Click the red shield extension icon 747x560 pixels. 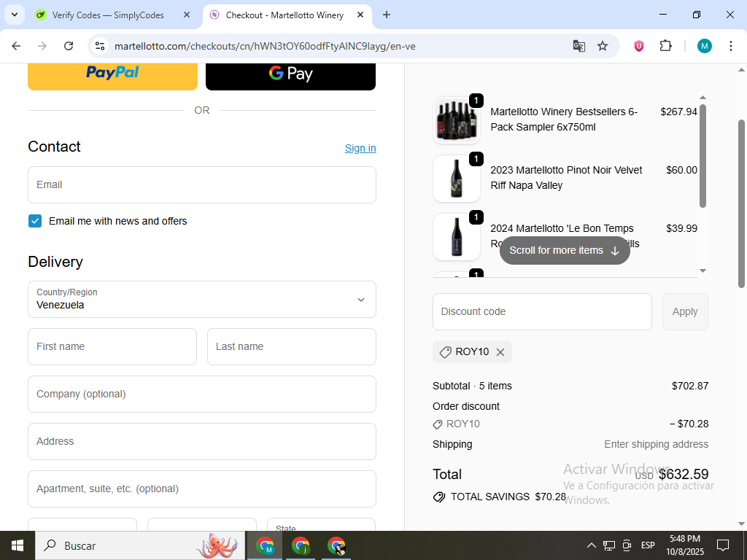pos(639,46)
